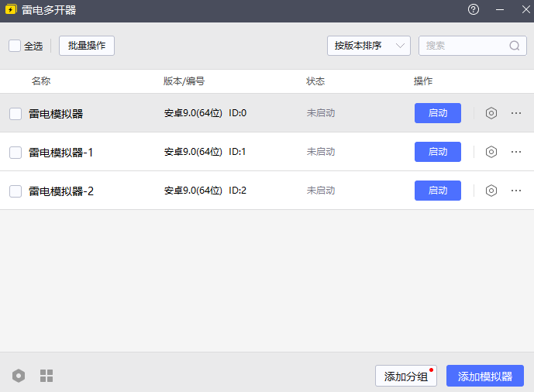Viewport: 534px width, 392px height.
Task: Start the 雷电模拟器-1 instance
Action: tap(438, 152)
